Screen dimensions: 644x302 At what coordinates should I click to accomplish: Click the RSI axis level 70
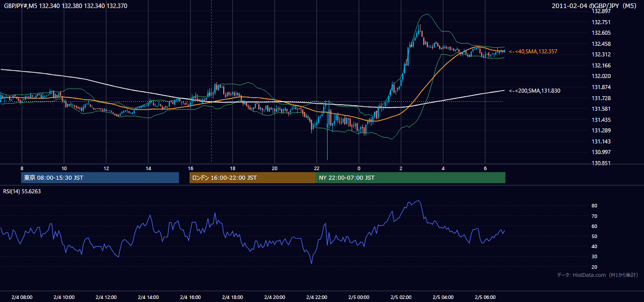(595, 216)
